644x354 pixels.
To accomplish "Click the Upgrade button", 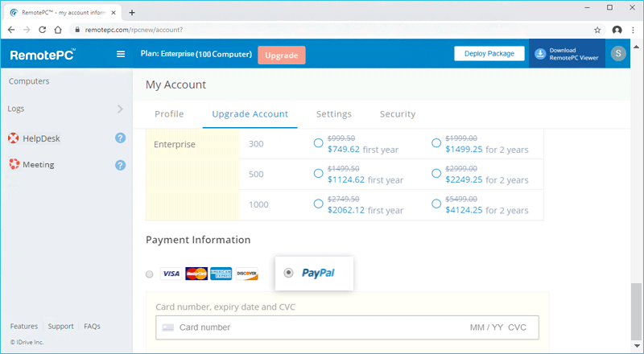I will [282, 55].
